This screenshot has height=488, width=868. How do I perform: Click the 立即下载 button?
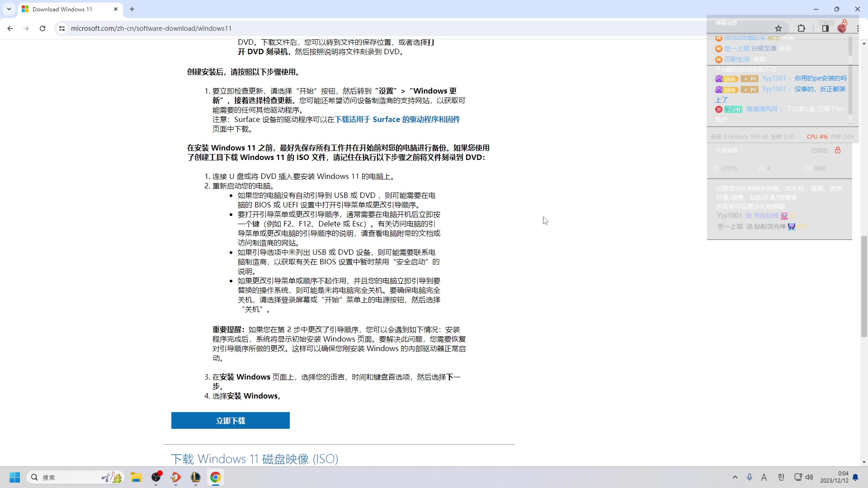[x=231, y=420]
